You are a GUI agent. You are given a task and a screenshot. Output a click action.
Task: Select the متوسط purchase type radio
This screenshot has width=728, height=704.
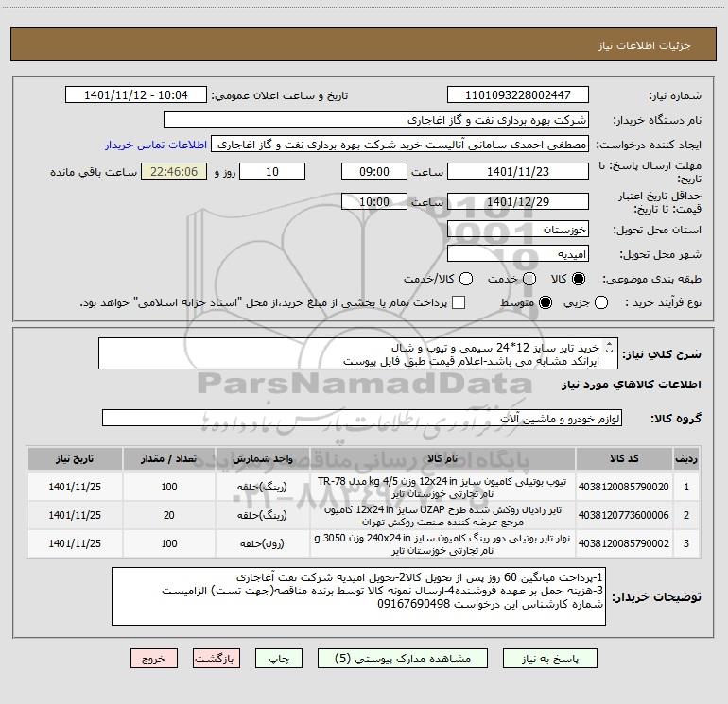click(x=546, y=302)
